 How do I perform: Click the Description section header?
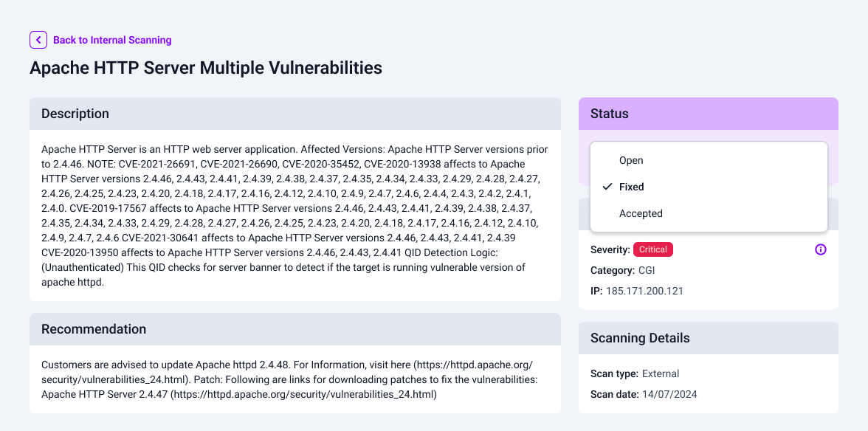pyautogui.click(x=295, y=114)
